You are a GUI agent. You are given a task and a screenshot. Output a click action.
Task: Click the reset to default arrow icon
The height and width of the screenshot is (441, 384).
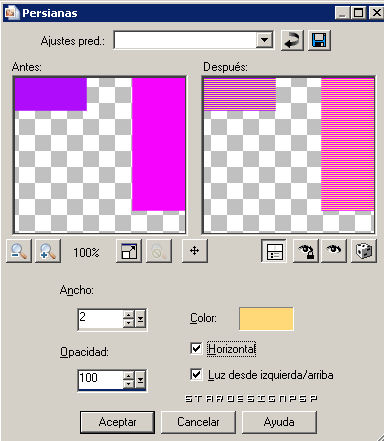point(292,41)
